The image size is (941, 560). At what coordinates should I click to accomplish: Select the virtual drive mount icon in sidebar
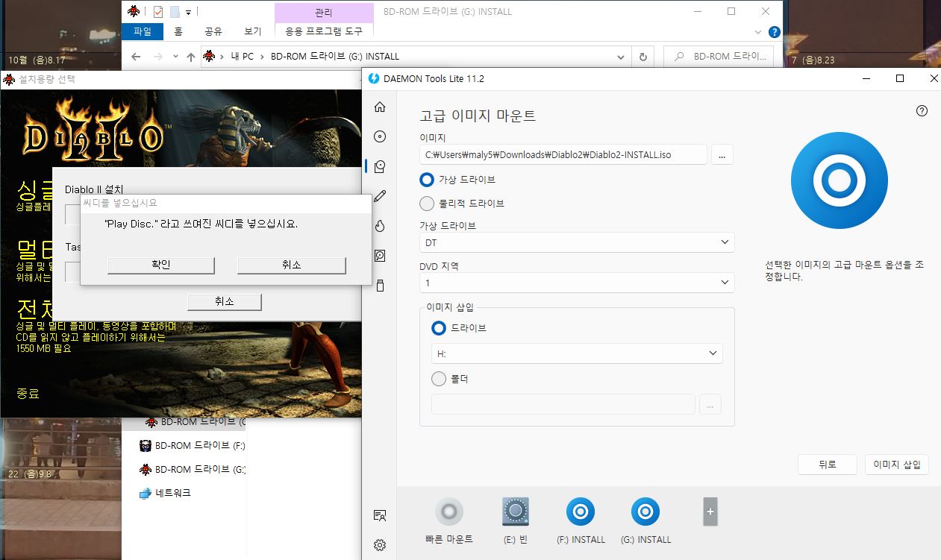click(x=380, y=166)
